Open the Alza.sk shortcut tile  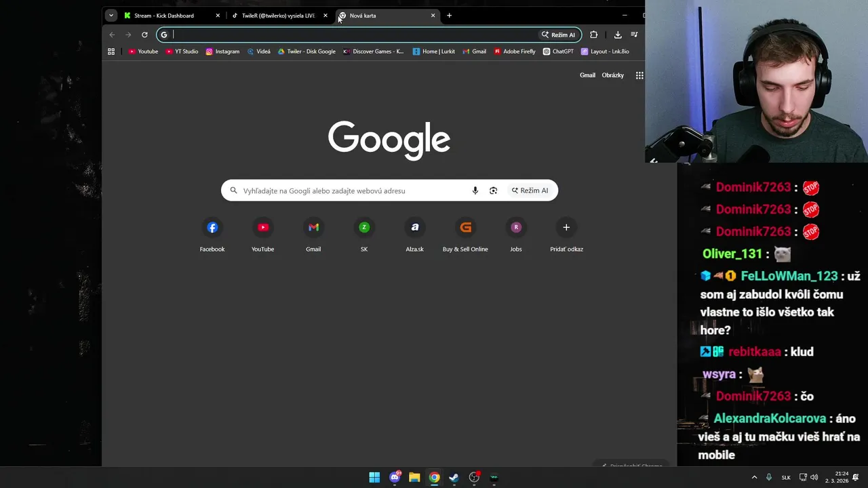pyautogui.click(x=414, y=235)
